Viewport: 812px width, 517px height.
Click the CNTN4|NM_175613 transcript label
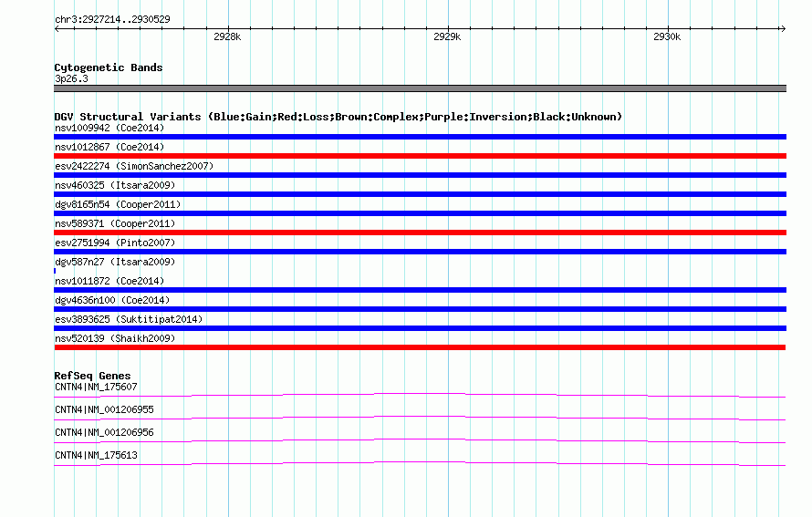[96, 455]
